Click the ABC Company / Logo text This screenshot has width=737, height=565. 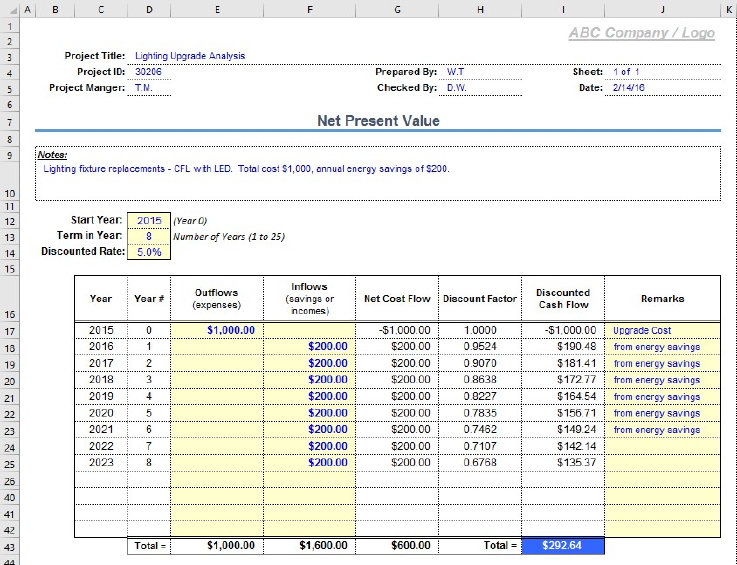[641, 33]
